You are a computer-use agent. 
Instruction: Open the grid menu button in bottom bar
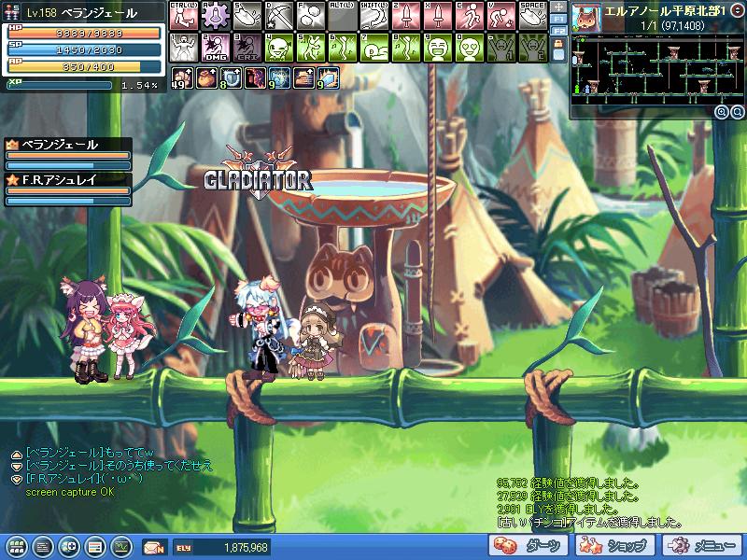[x=17, y=547]
